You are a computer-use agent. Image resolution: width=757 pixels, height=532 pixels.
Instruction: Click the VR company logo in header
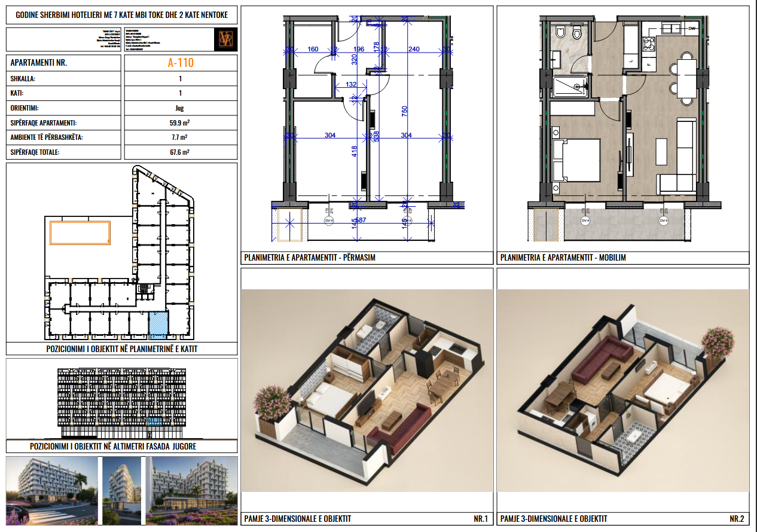(225, 39)
